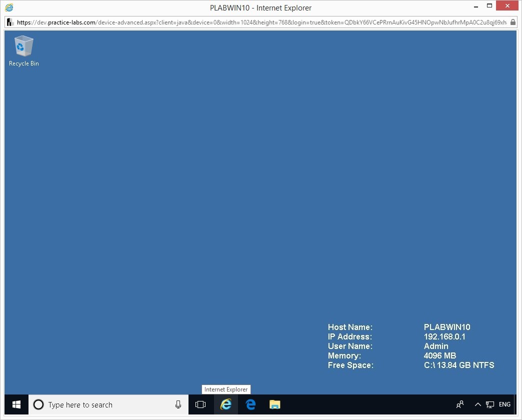Click Show Desktop strip at taskbar end

pyautogui.click(x=515, y=404)
